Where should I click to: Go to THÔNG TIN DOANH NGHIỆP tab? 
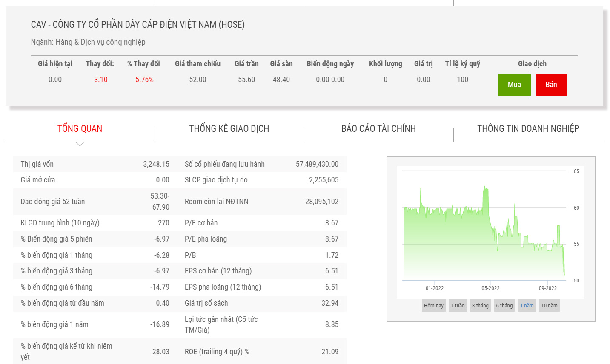coord(528,128)
